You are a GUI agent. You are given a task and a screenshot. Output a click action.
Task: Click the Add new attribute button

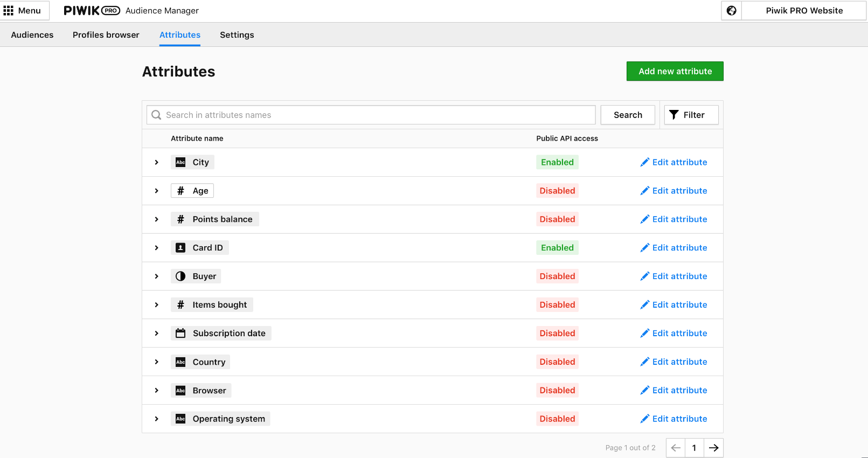675,71
